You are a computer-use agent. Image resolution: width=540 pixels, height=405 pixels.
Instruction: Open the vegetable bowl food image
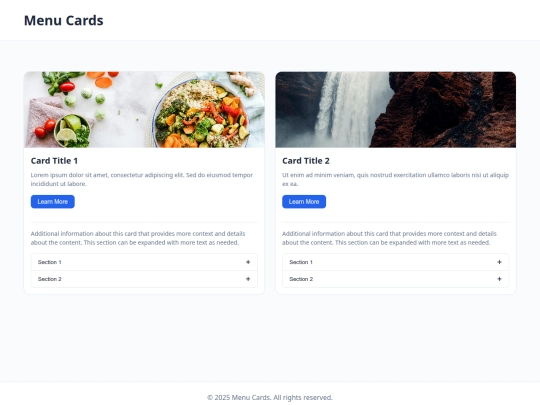point(144,110)
